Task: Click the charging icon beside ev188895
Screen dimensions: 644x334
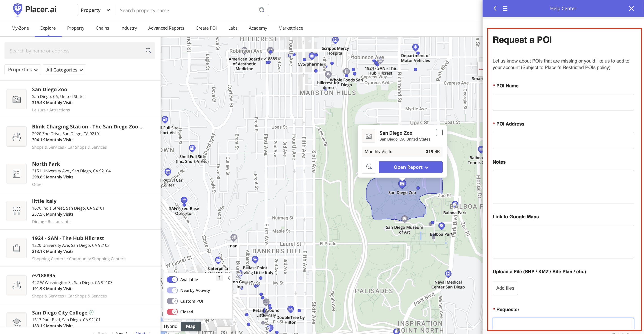Action: [x=17, y=286]
